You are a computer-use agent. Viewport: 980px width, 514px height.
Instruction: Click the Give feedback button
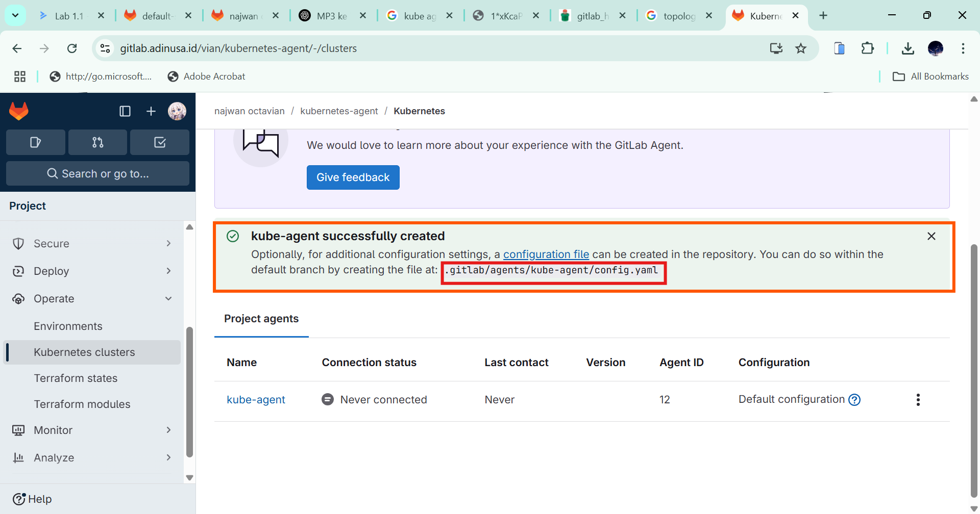coord(353,177)
